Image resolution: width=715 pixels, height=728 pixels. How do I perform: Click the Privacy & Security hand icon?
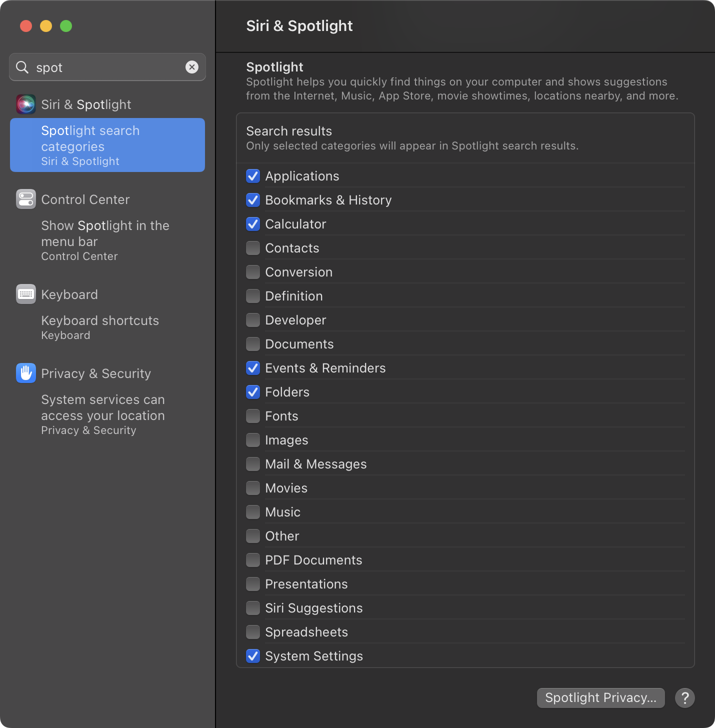point(26,373)
